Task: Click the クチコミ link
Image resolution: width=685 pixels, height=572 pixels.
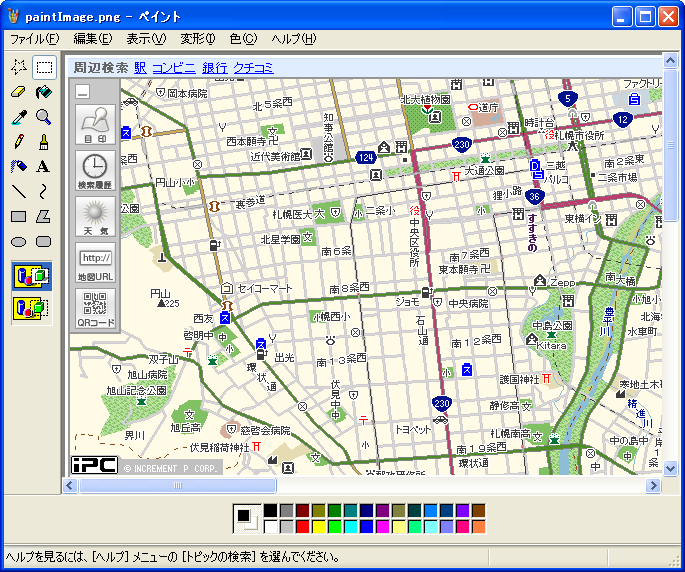Action: tap(253, 68)
